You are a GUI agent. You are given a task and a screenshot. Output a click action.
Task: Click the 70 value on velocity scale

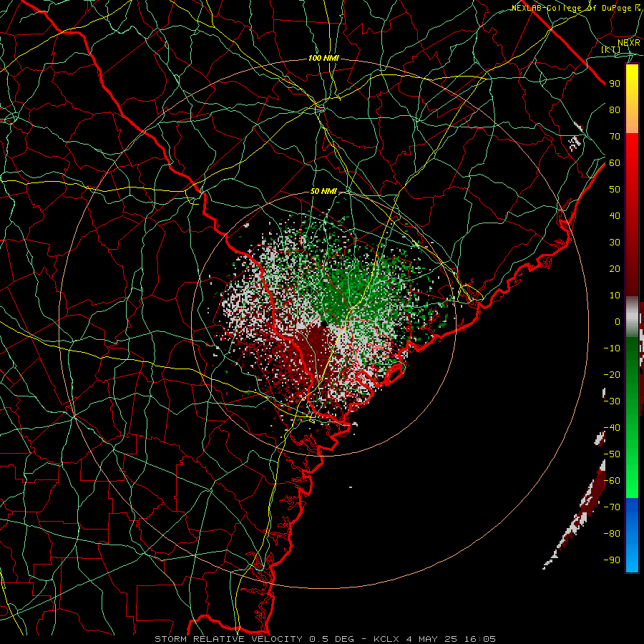click(x=615, y=137)
